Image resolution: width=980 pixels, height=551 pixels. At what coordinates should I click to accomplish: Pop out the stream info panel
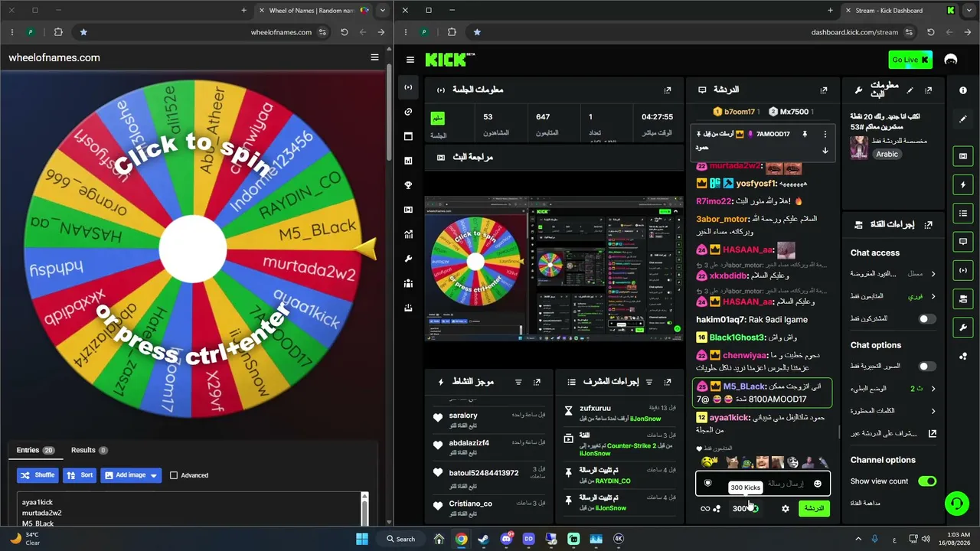point(929,90)
